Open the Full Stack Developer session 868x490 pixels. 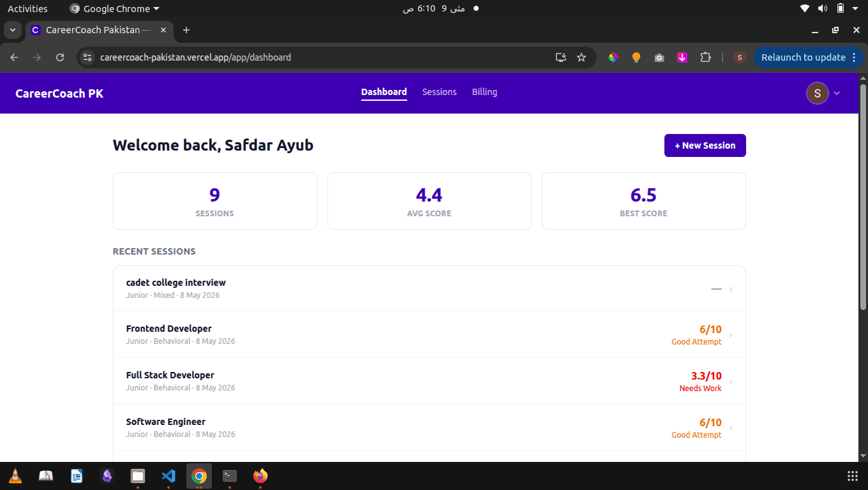click(430, 381)
